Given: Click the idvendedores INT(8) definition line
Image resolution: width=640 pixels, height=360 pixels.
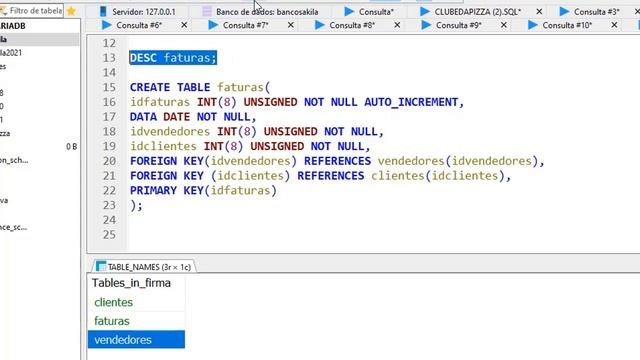Looking at the screenshot, I should 257,131.
